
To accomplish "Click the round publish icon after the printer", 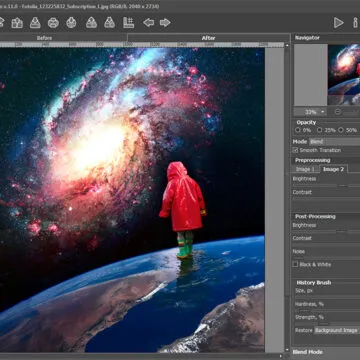I will (71, 23).
